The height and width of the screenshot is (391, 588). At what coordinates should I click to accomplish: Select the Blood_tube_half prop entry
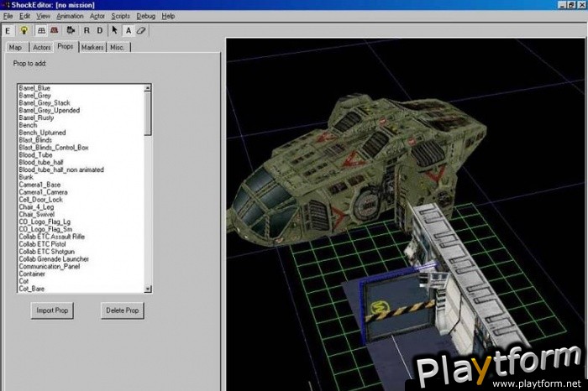(x=41, y=163)
